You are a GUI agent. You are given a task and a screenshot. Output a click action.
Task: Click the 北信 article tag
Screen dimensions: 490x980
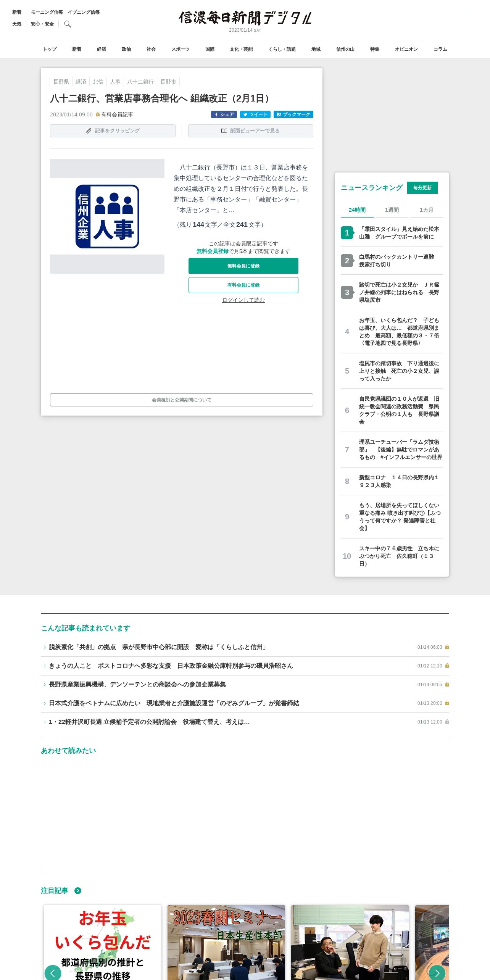click(x=98, y=82)
